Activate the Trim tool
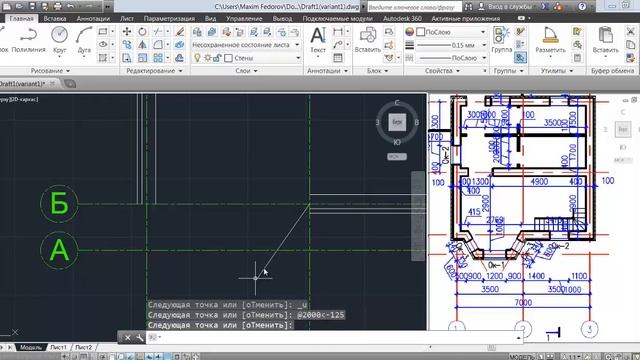The width and height of the screenshot is (640, 360). pyautogui.click(x=158, y=31)
